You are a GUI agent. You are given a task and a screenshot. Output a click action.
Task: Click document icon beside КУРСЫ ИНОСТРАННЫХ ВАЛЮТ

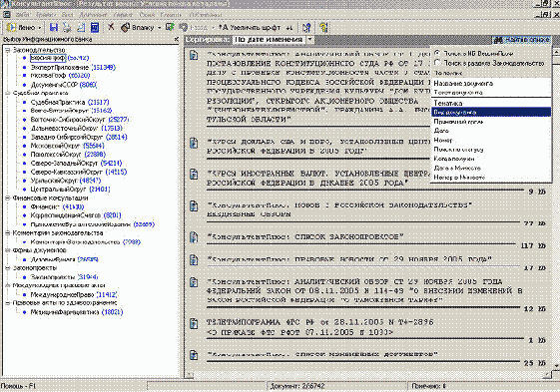(x=194, y=175)
